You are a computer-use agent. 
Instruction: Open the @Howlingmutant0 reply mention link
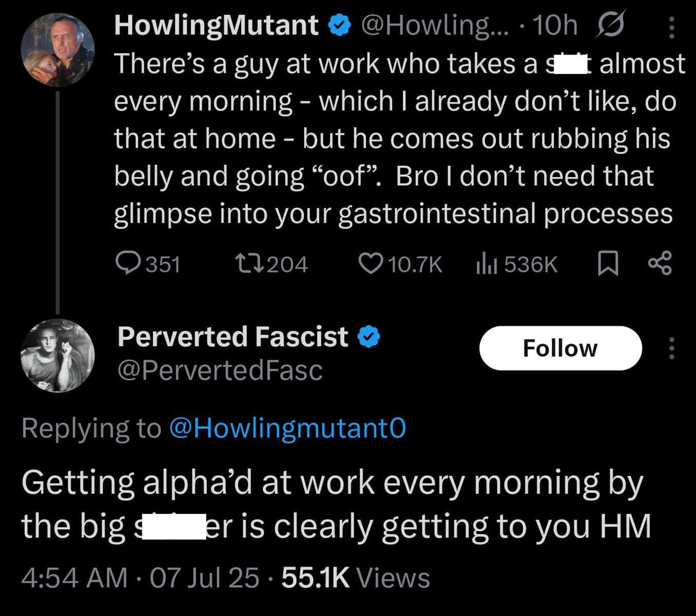point(287,428)
